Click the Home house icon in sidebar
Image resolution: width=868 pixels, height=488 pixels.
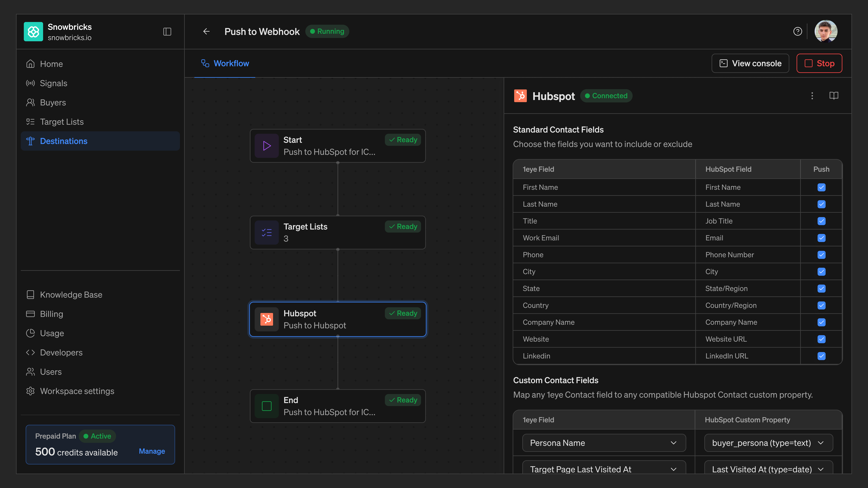[x=30, y=64]
